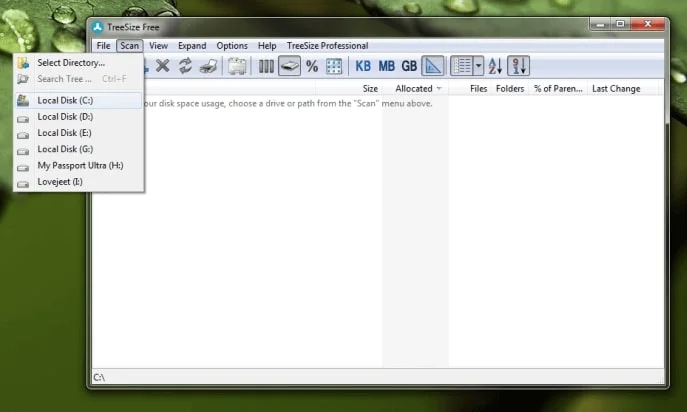The width and height of the screenshot is (687, 412).
Task: Show sizes in GB
Action: (x=409, y=66)
